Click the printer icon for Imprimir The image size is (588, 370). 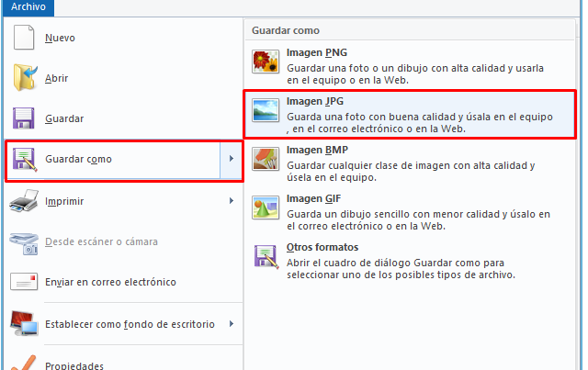click(24, 201)
